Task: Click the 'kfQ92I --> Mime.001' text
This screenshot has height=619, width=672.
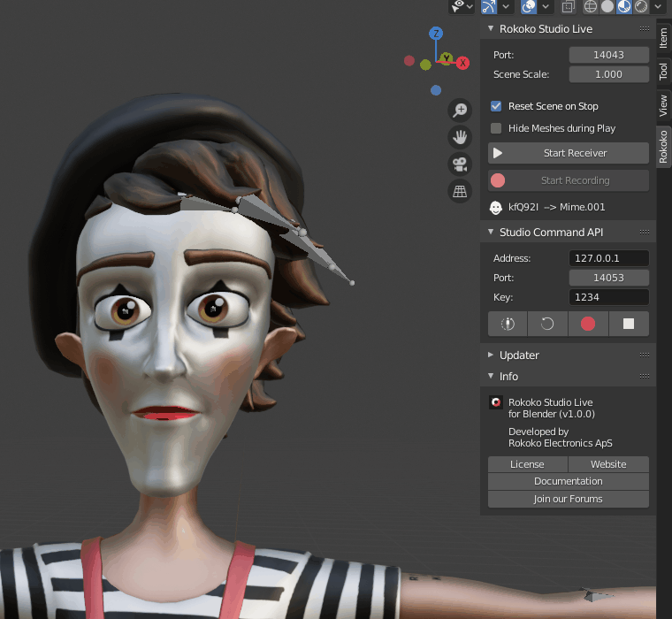Action: (x=556, y=207)
